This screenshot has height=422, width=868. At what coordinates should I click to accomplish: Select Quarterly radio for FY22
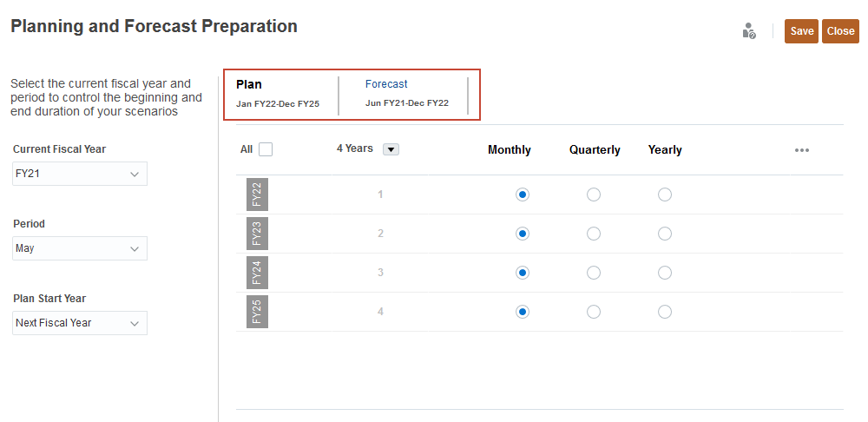[x=594, y=195]
